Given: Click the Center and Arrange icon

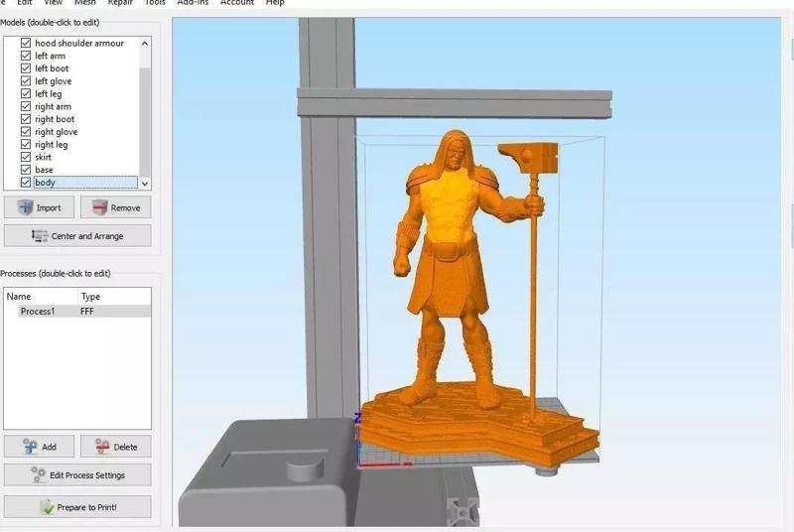Looking at the screenshot, I should point(40,236).
